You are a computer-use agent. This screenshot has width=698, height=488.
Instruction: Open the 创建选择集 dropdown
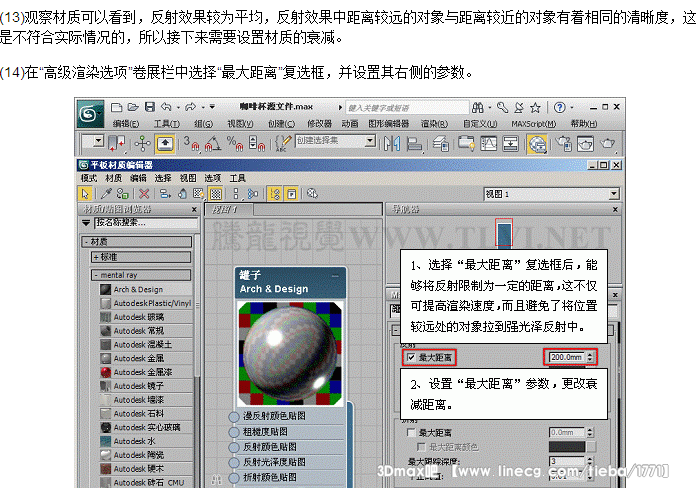[x=369, y=141]
